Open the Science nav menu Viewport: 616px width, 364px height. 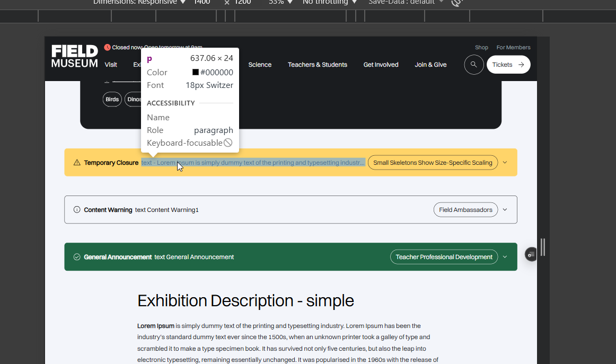tap(260, 65)
